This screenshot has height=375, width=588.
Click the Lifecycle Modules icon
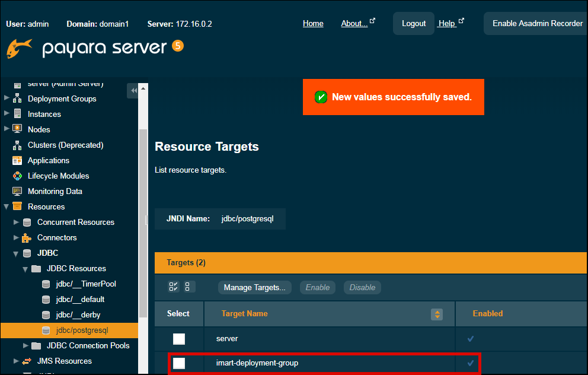(17, 176)
